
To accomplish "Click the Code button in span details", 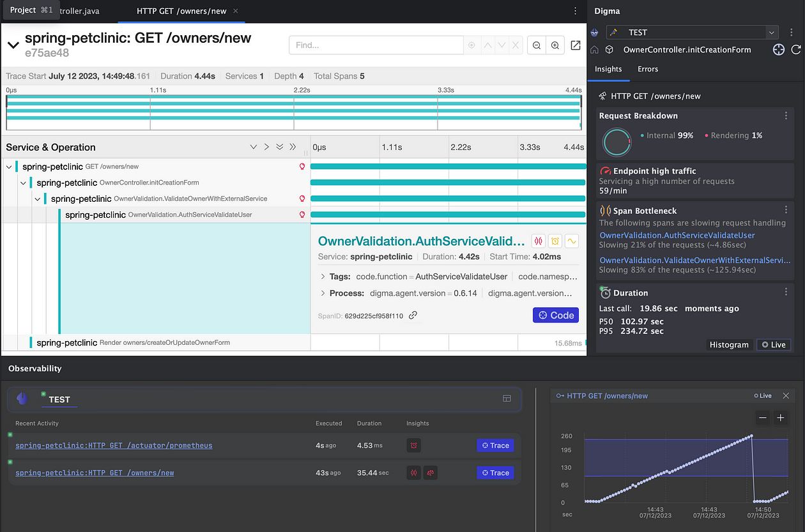I will coord(555,315).
